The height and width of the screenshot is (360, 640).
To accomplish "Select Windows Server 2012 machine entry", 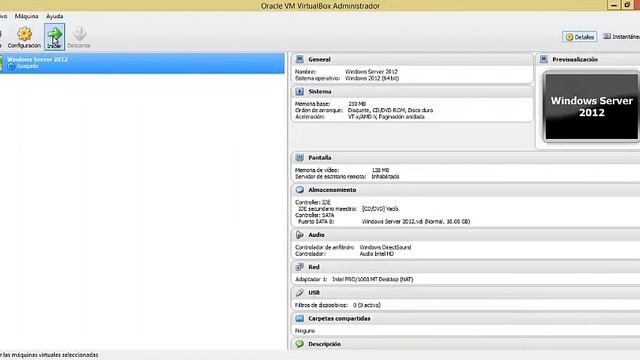I will pyautogui.click(x=142, y=63).
